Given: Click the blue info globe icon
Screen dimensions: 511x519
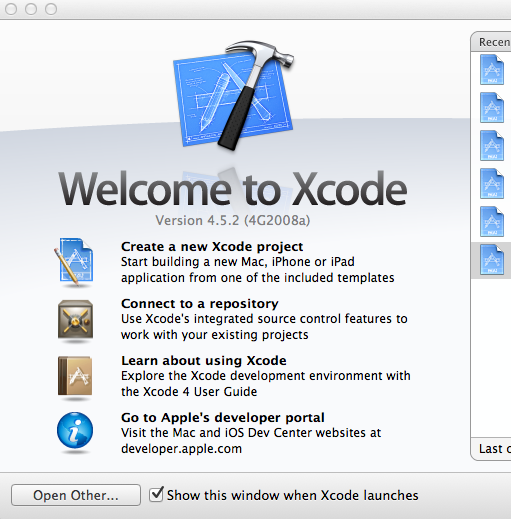Looking at the screenshot, I should [x=75, y=430].
